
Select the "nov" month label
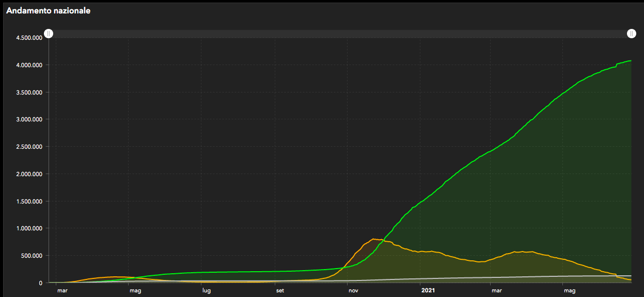pyautogui.click(x=353, y=291)
